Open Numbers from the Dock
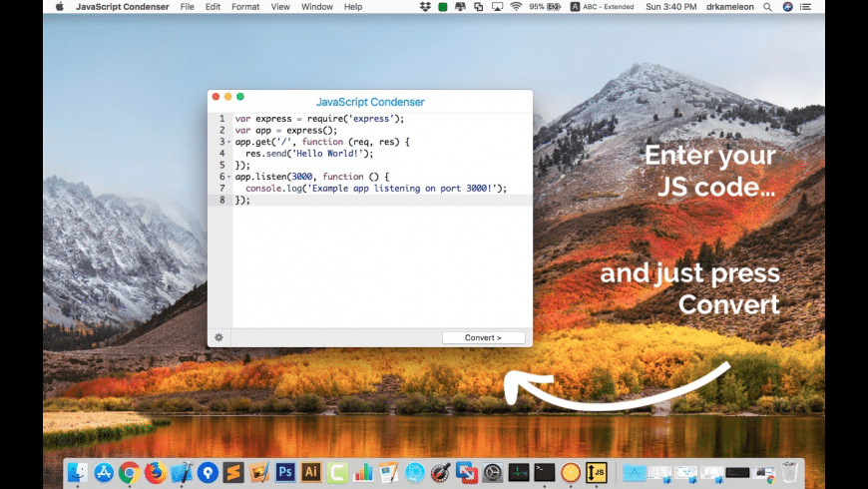Viewport: 868px width, 489px height. [363, 472]
